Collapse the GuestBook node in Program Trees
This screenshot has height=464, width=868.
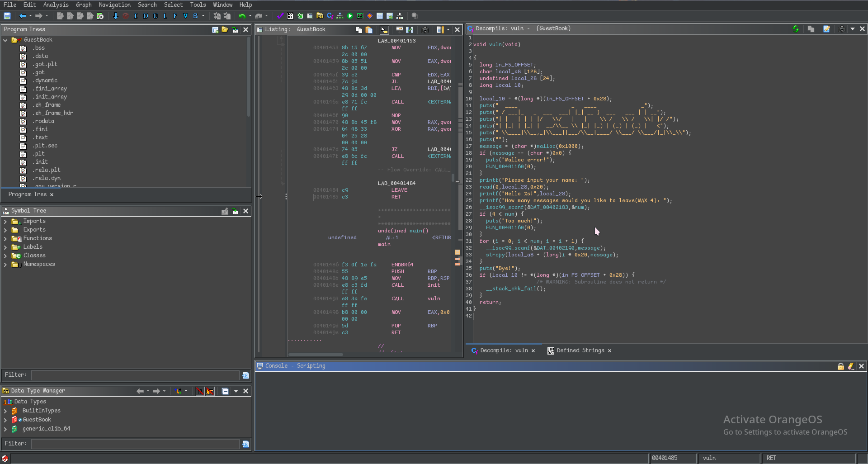[5, 40]
